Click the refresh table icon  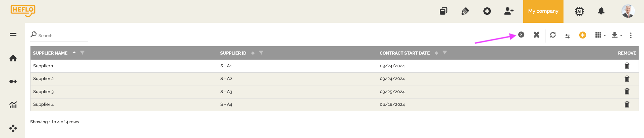[553, 35]
